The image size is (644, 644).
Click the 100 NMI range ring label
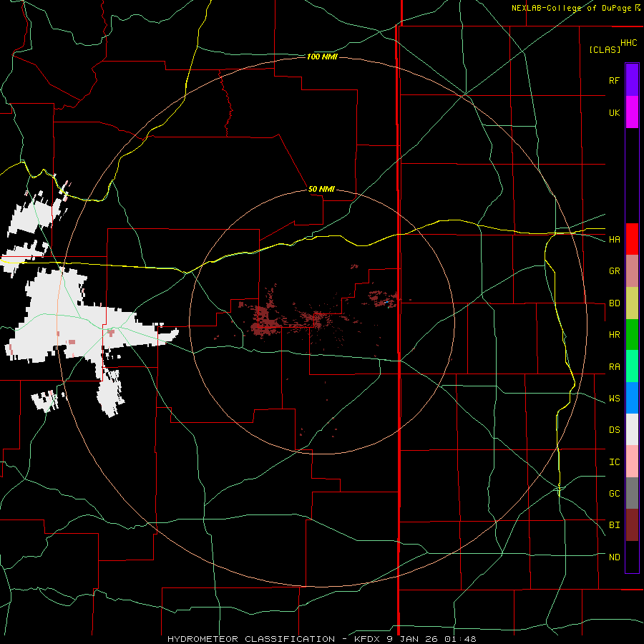click(322, 57)
